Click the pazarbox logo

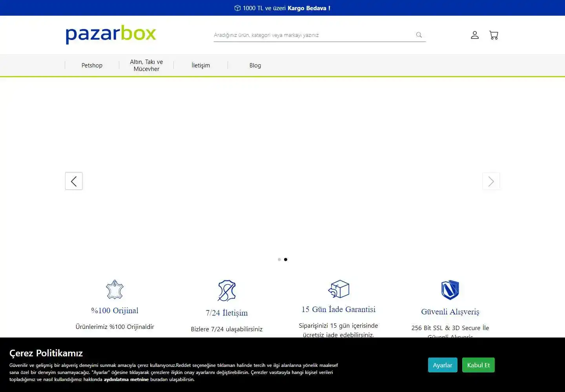tap(111, 34)
